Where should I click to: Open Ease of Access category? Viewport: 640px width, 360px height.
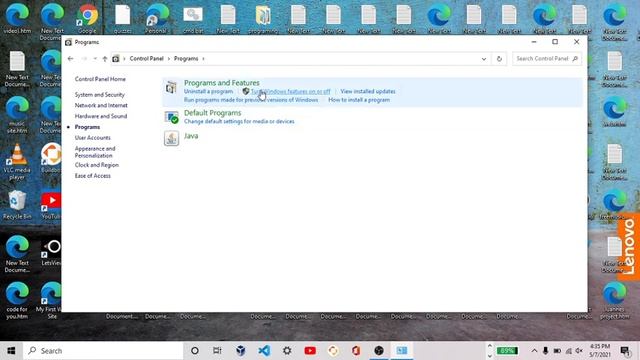pyautogui.click(x=93, y=176)
